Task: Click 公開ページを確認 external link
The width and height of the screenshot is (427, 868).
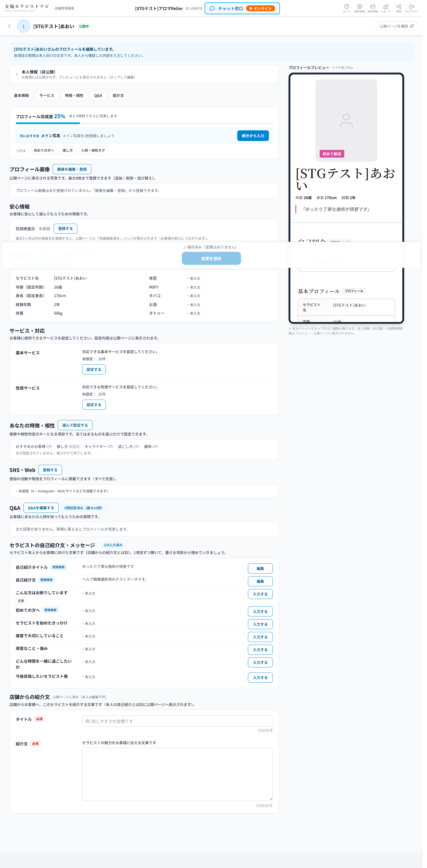Action: tap(396, 26)
